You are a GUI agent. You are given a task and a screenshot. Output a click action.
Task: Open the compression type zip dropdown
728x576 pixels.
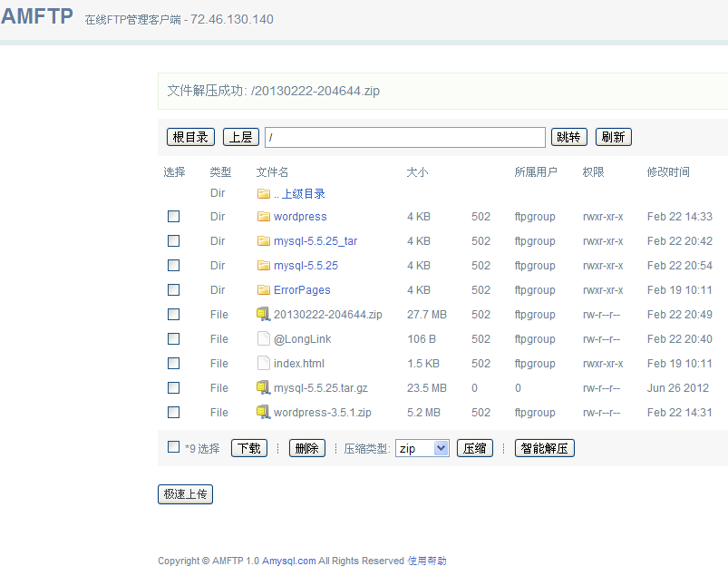click(x=422, y=448)
